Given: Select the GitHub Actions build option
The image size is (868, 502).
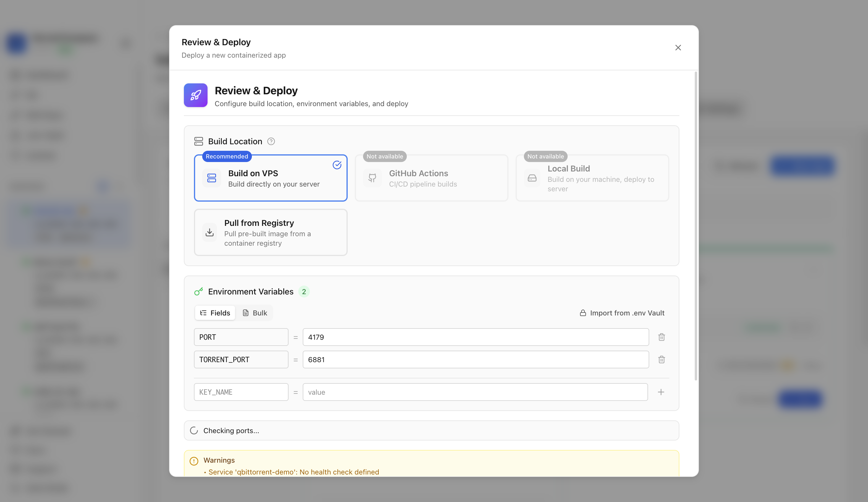Looking at the screenshot, I should click(432, 178).
